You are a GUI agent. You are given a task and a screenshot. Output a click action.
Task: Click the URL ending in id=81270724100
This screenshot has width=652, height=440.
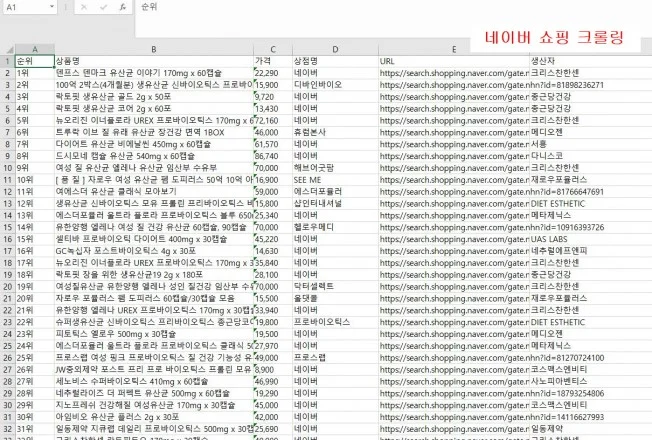click(491, 358)
